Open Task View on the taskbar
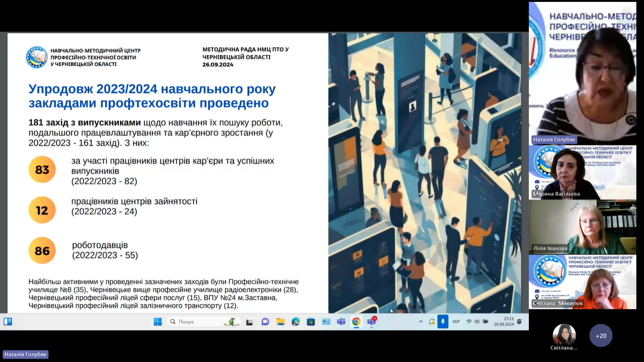Viewport: 644px width, 362px height. [x=250, y=322]
